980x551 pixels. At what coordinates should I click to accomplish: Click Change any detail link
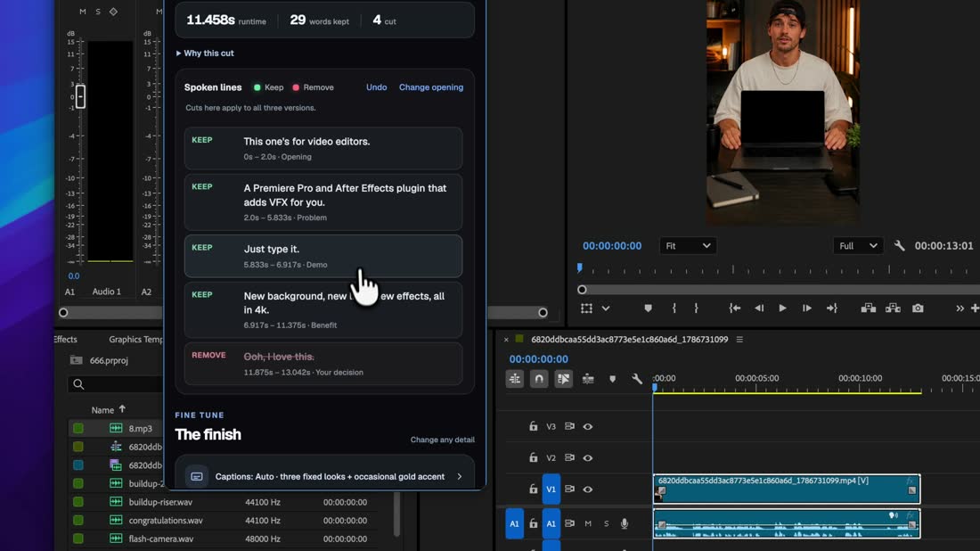pyautogui.click(x=443, y=440)
